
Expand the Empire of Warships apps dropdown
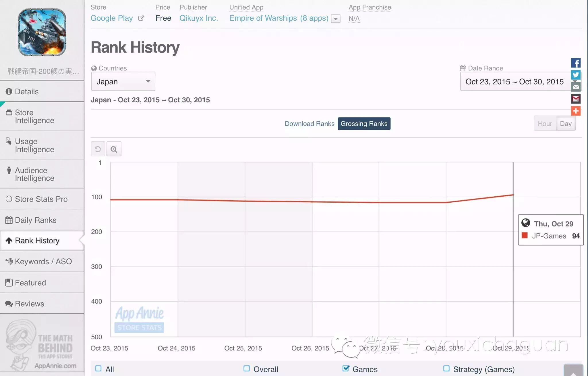(335, 19)
